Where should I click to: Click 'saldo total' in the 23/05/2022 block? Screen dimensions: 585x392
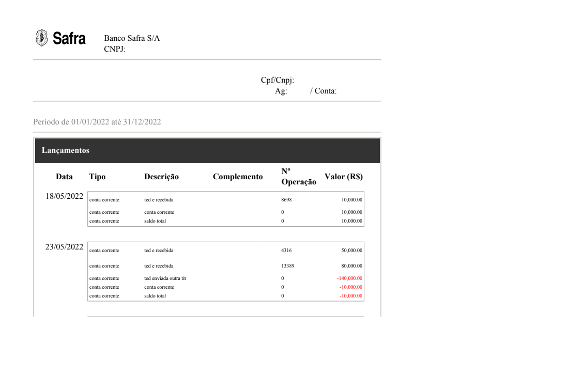pyautogui.click(x=155, y=296)
